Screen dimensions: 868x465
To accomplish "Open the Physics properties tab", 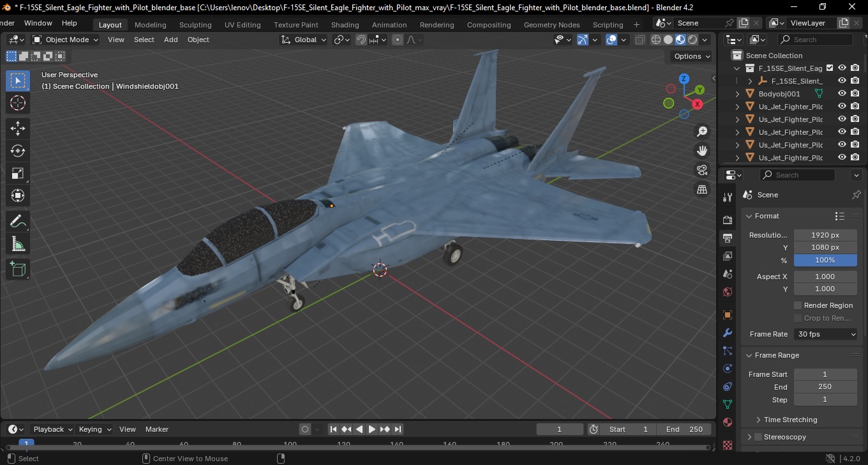I will [727, 369].
